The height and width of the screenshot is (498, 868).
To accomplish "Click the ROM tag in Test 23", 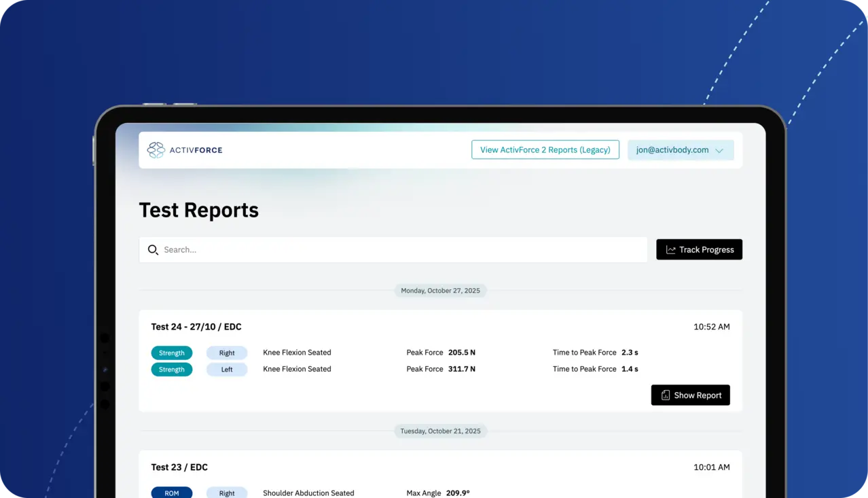I will 172,493.
